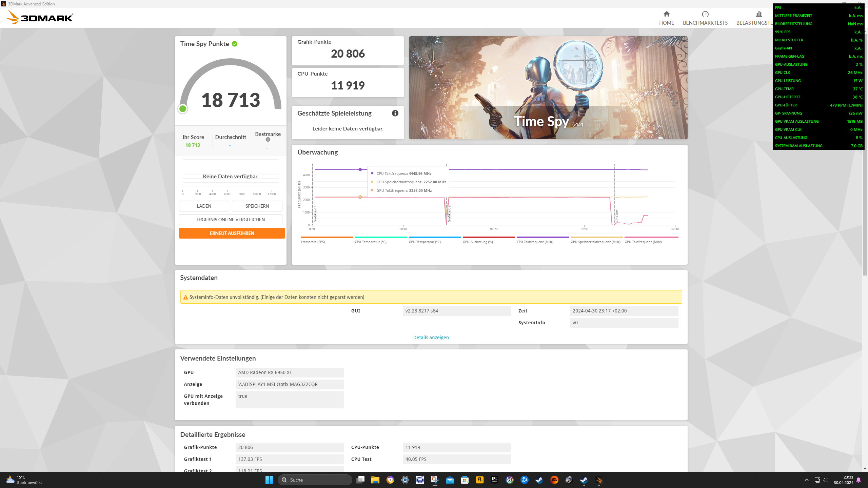Click the Bestmarke info icon
868x488 pixels.
pyautogui.click(x=268, y=140)
